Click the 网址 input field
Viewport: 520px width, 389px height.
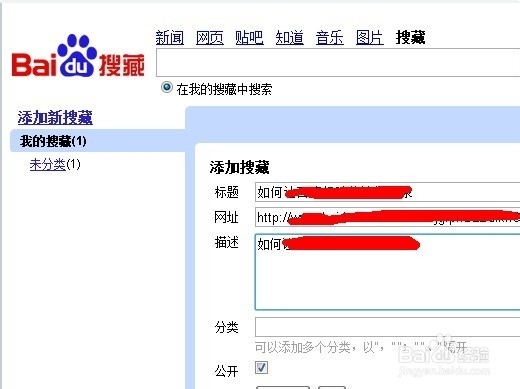coord(387,217)
